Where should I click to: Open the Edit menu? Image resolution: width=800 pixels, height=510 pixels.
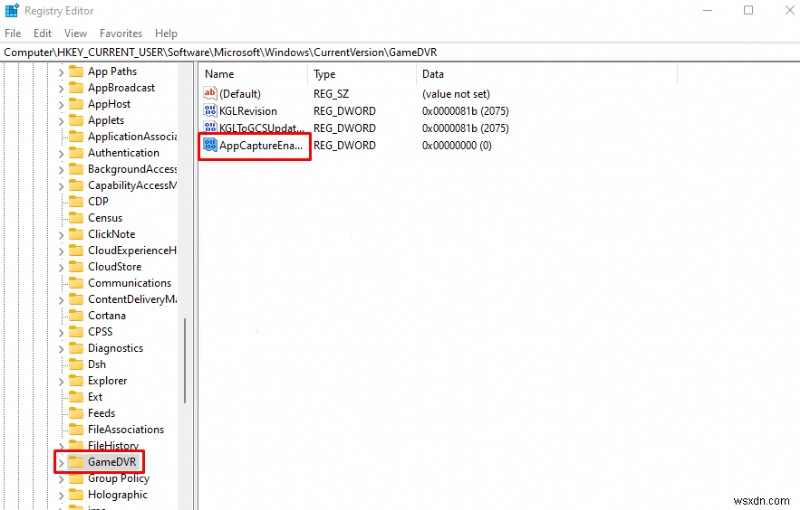click(42, 33)
